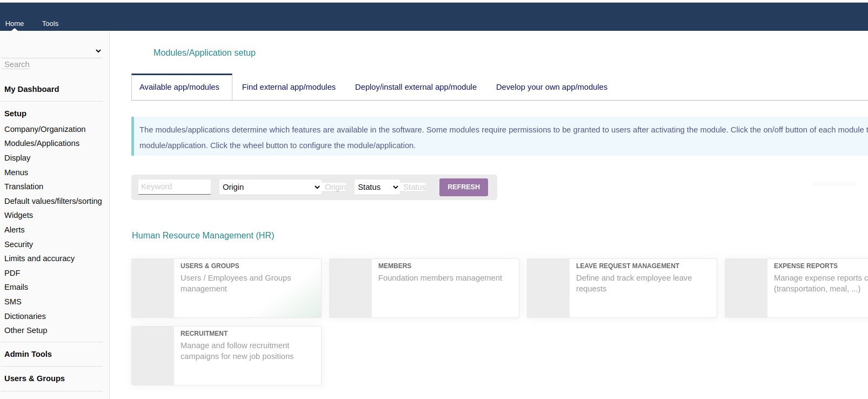Viewport: 868px width, 399px height.
Task: Select the Available app/modules tab
Action: (179, 87)
